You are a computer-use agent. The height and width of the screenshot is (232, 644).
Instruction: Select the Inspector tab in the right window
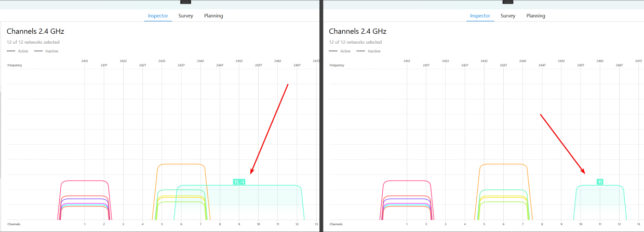point(480,16)
